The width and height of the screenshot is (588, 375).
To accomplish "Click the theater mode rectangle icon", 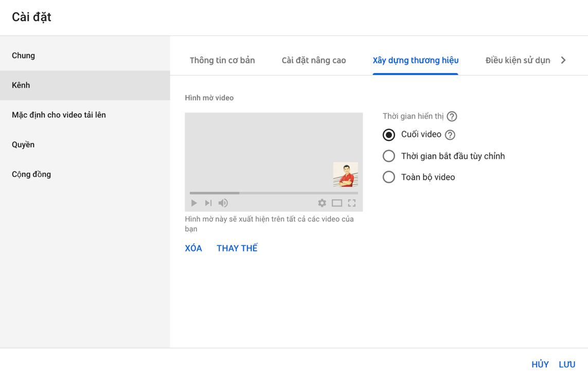I will pos(337,203).
